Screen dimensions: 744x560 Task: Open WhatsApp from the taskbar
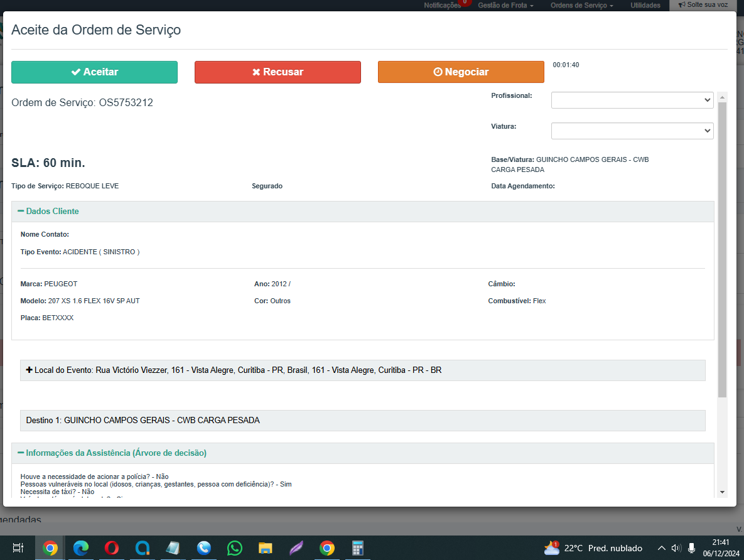tap(234, 548)
